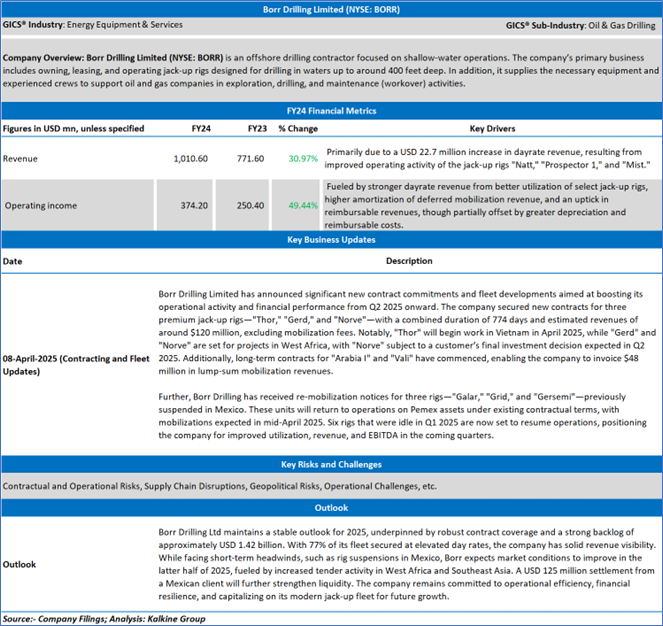Viewport: 663px width, 626px height.
Task: Select the operating income value 250.40
Action: tap(250, 206)
